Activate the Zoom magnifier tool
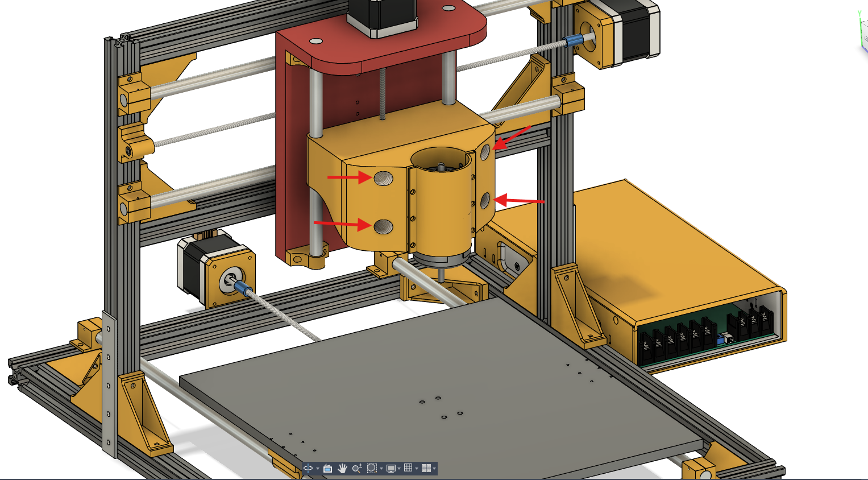 pyautogui.click(x=356, y=469)
